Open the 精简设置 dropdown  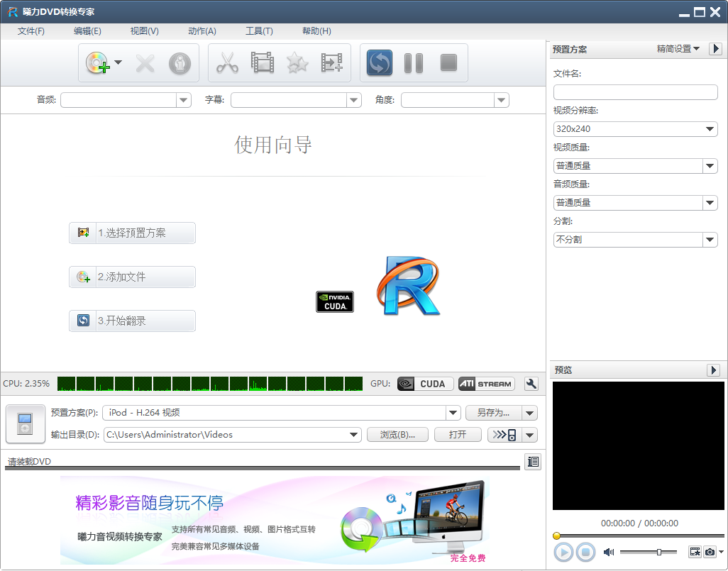coord(678,49)
